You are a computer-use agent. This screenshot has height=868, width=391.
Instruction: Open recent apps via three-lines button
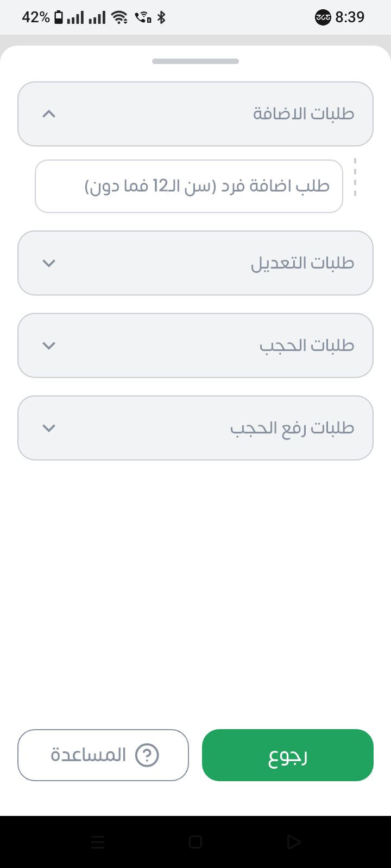point(98,842)
